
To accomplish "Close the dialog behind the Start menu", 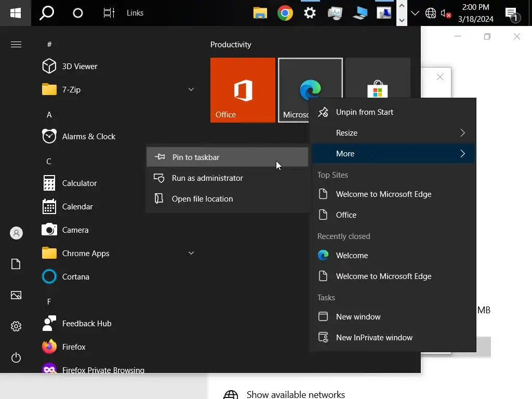I will [x=440, y=77].
